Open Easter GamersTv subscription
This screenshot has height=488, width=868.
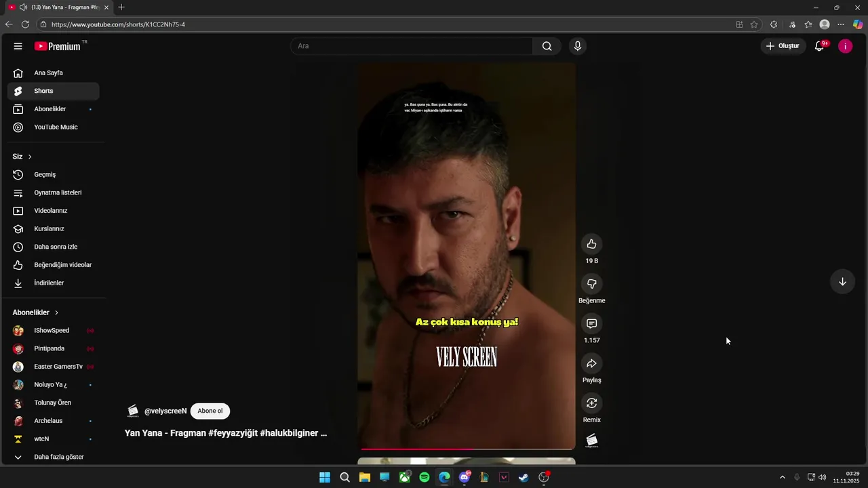54,367
